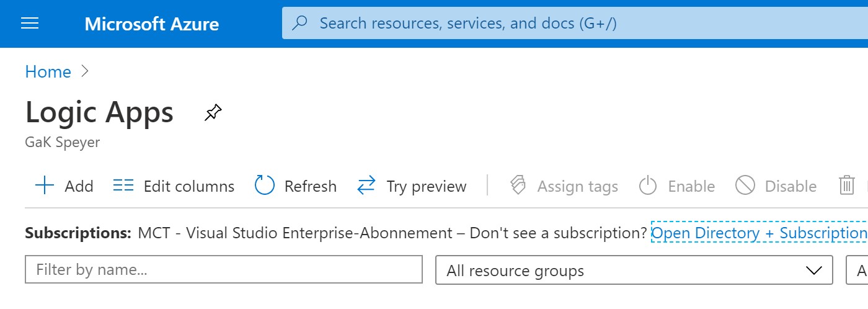This screenshot has width=868, height=309.
Task: Open the partially visible dropdown beside resource groups
Action: (859, 271)
